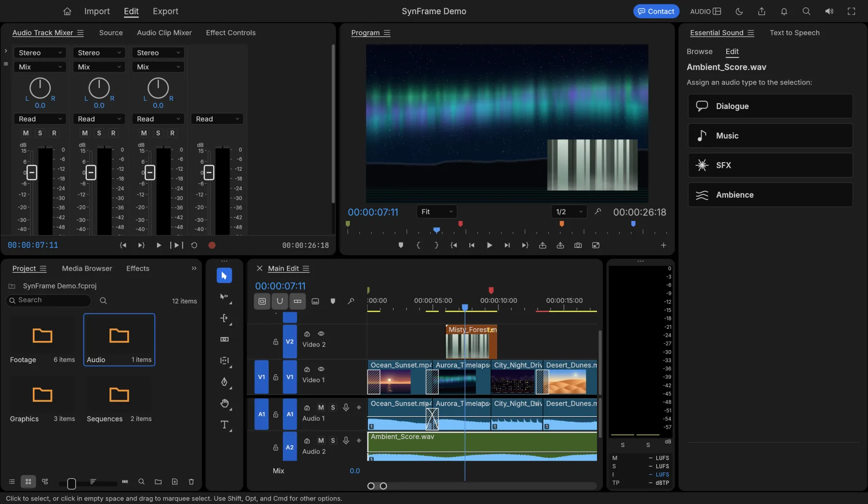Image resolution: width=868 pixels, height=504 pixels.
Task: Select the Track Select Forward tool
Action: pos(224,297)
